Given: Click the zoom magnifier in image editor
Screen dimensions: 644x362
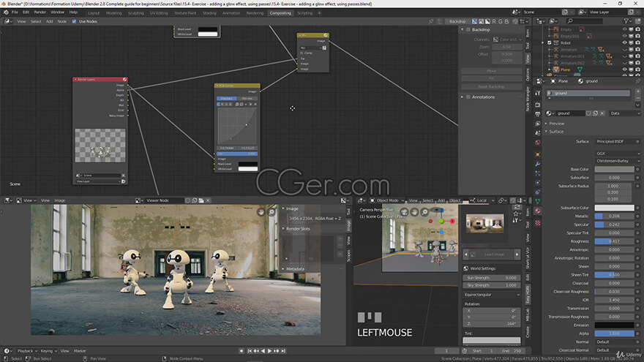Looking at the screenshot, I should click(272, 212).
